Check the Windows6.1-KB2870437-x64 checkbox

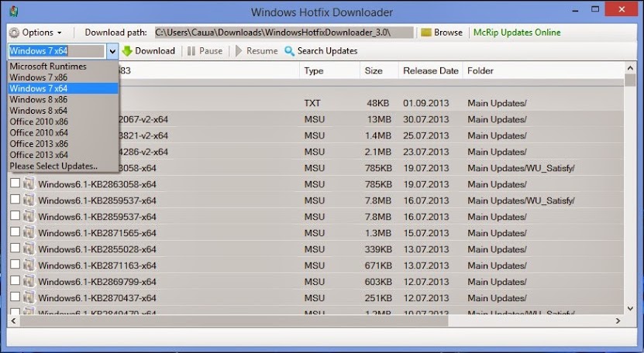click(15, 296)
